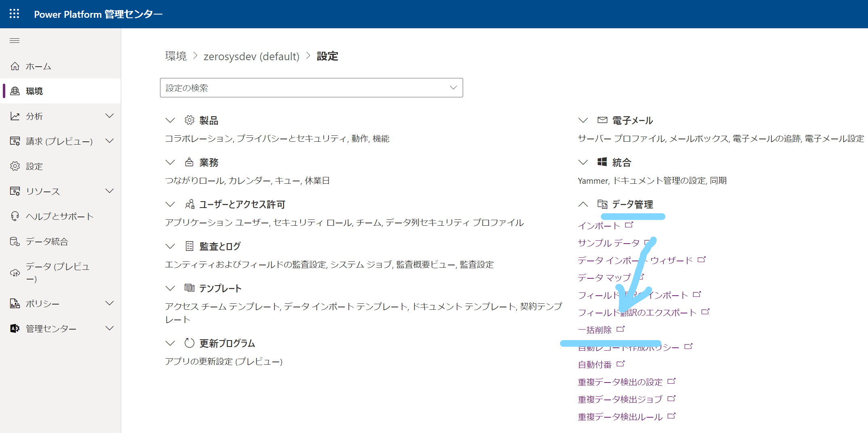Click the 設定 gear icon in sidebar
868x433 pixels.
[15, 166]
